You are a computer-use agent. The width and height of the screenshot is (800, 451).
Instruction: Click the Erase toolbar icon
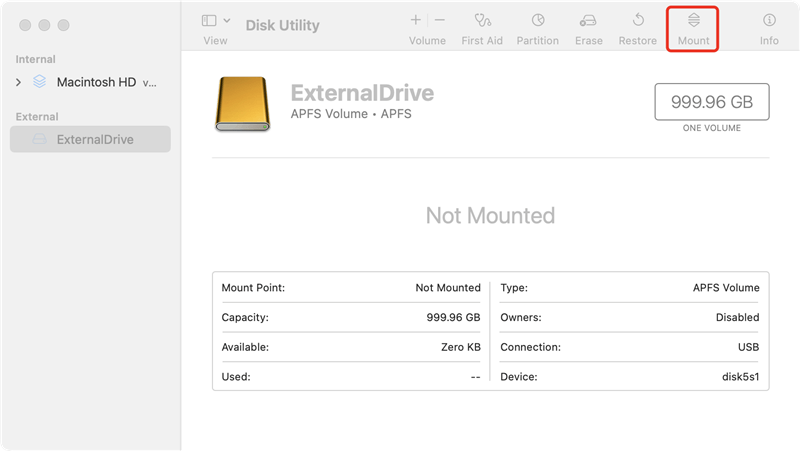point(588,21)
